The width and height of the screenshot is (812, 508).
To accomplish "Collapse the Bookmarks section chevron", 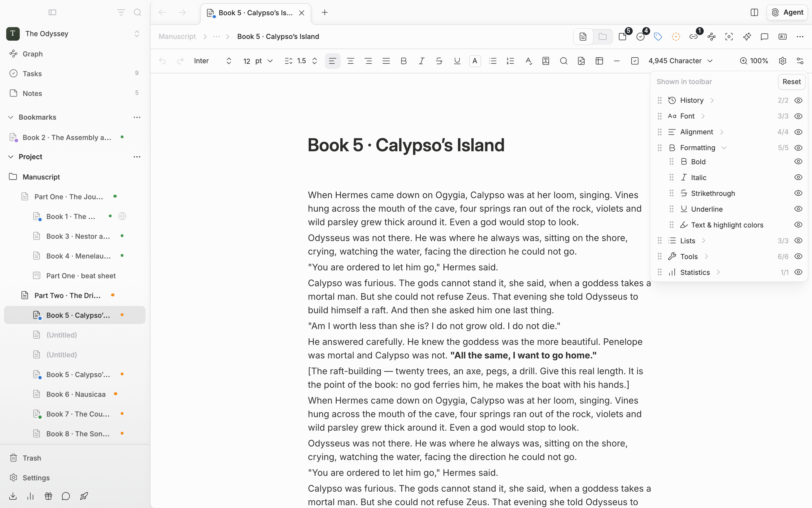I will (x=10, y=117).
